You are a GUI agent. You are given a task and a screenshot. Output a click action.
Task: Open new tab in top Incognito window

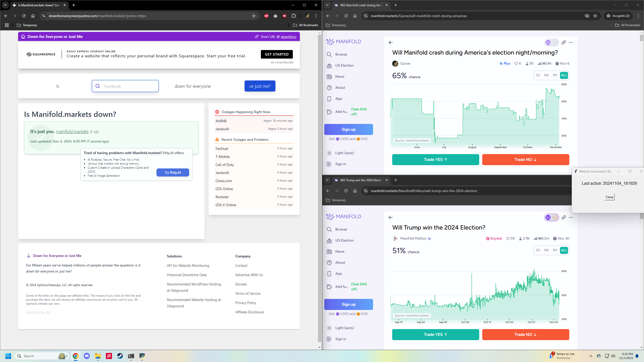(396, 5)
